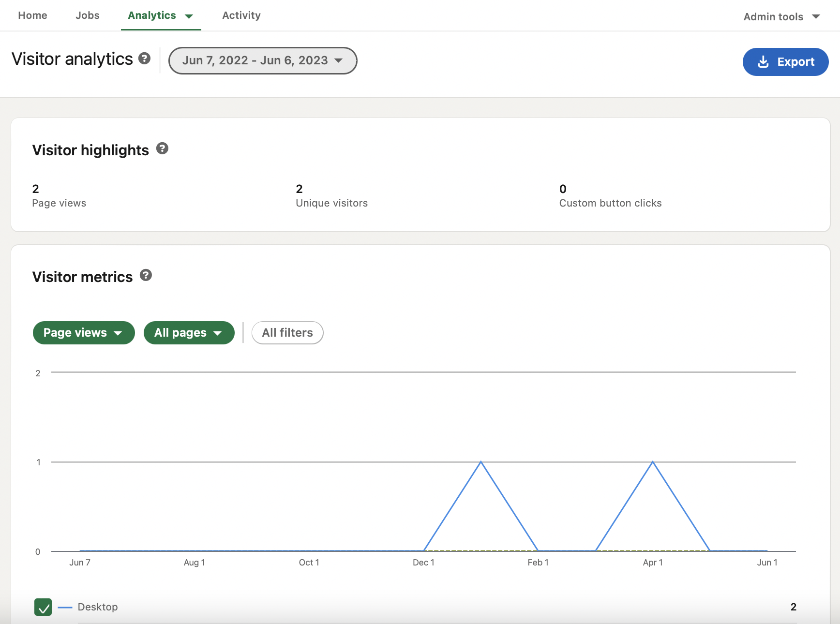This screenshot has width=840, height=624.
Task: Open the Admin tools menu
Action: [x=781, y=16]
